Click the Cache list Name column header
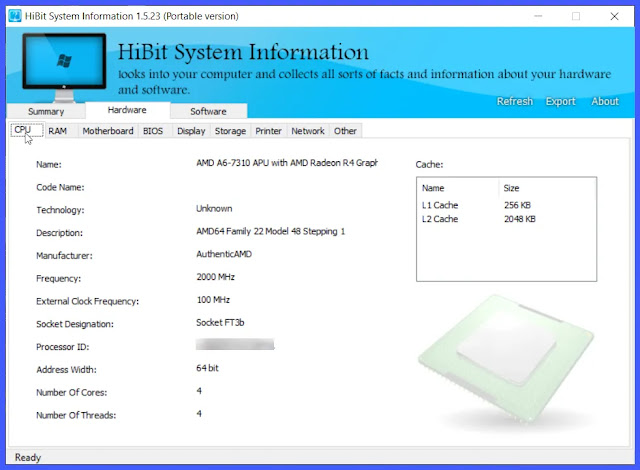Screen dimensions: 640x470 click(458, 188)
